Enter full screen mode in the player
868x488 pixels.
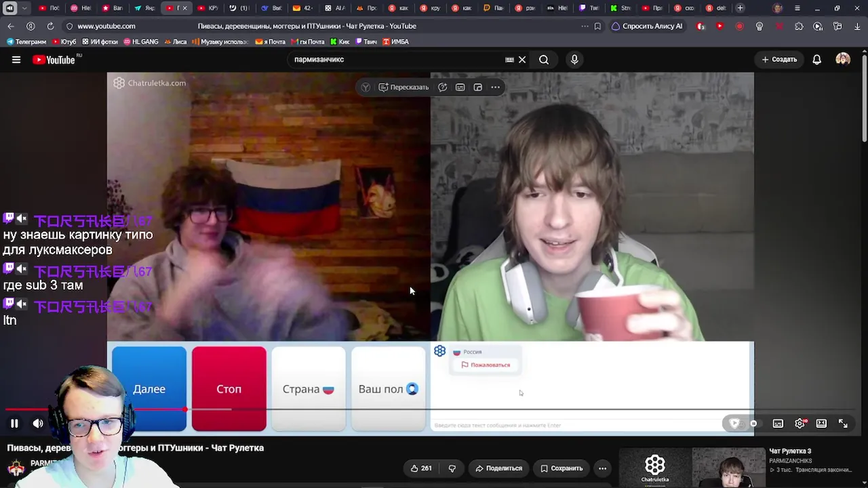coord(843,424)
